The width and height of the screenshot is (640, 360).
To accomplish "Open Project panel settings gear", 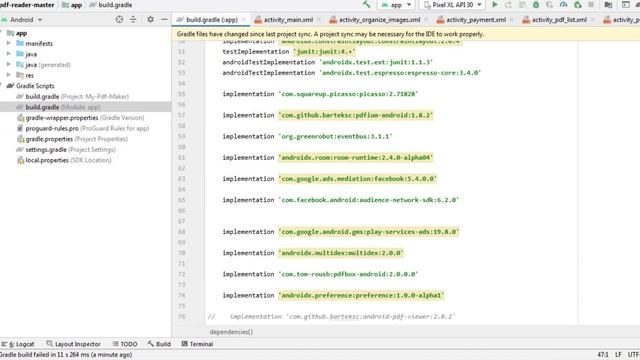I will (x=150, y=19).
